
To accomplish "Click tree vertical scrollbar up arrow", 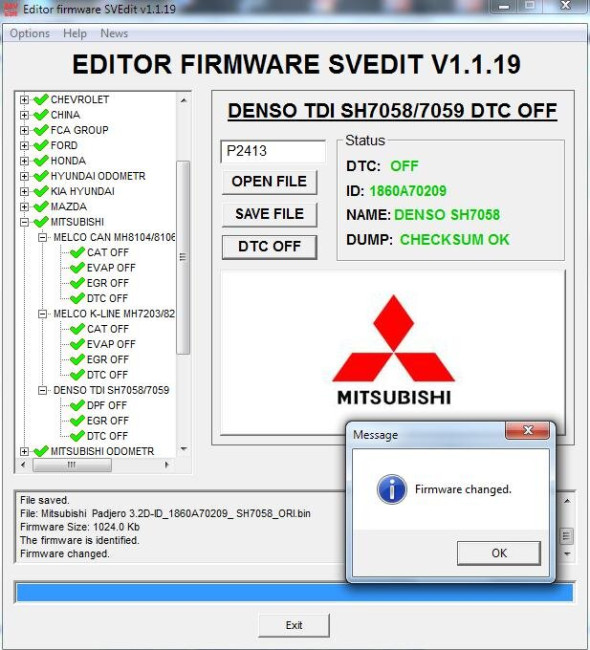I will (183, 100).
